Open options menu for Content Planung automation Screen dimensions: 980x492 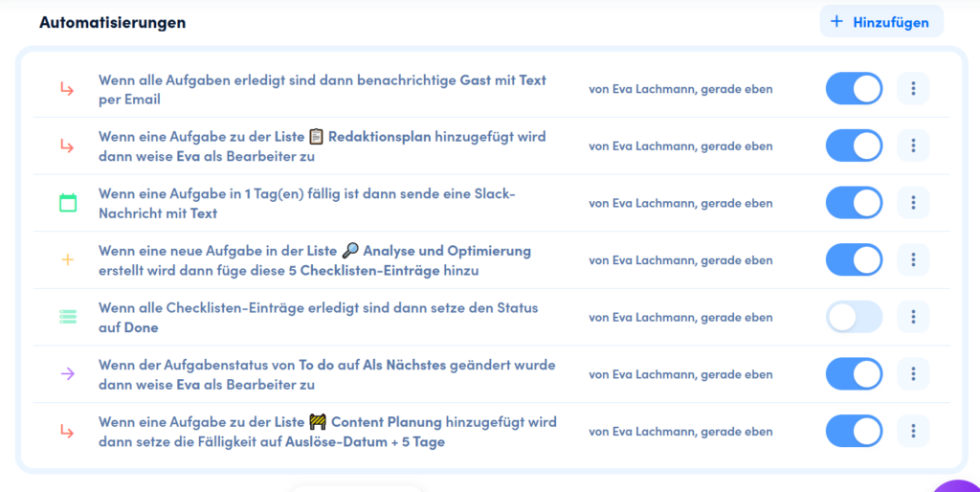pos(913,431)
